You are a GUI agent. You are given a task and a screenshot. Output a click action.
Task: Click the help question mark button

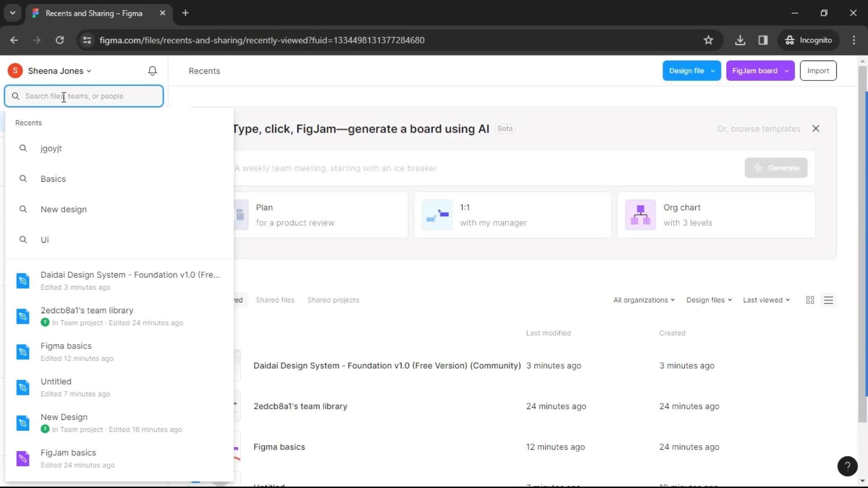(x=847, y=466)
